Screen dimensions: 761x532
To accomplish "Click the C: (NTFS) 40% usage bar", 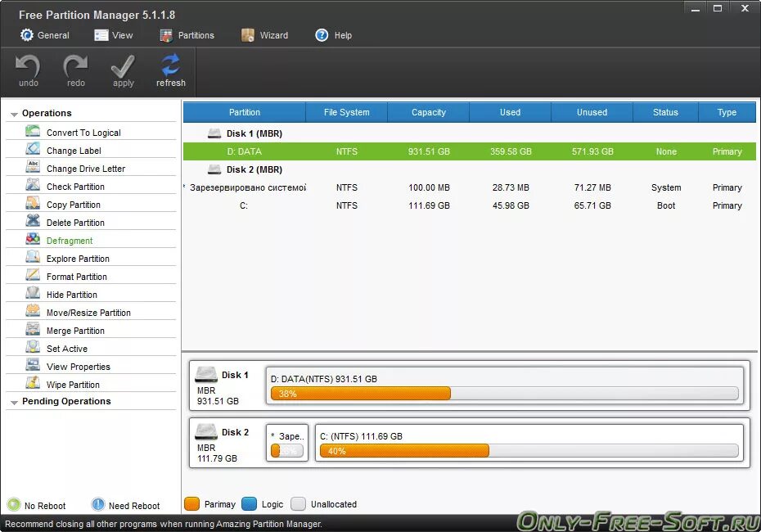I will click(529, 450).
